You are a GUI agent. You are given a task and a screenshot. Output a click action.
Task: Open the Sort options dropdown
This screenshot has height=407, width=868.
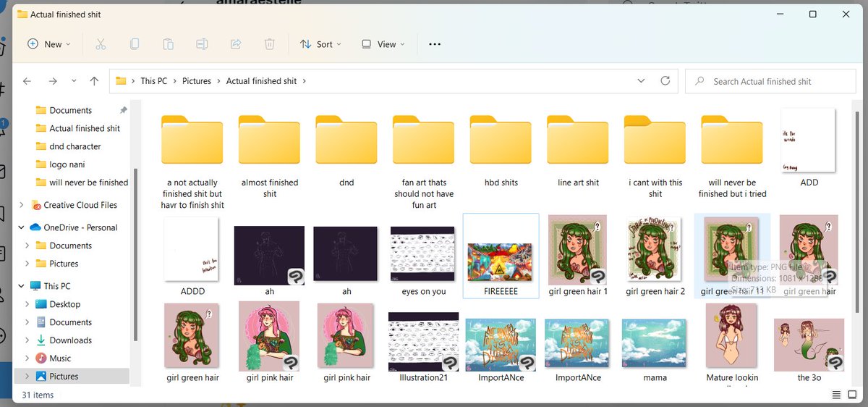pyautogui.click(x=320, y=44)
